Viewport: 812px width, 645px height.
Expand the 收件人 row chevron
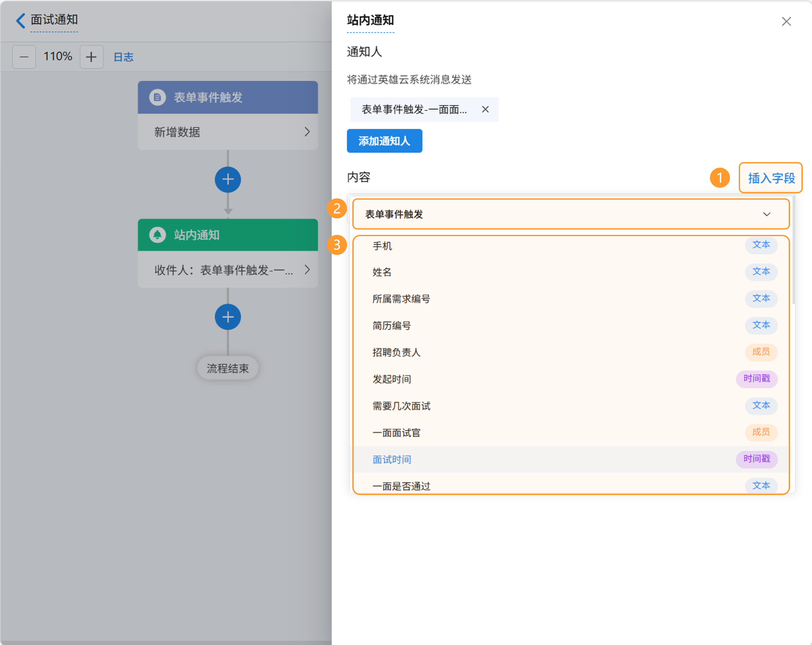pyautogui.click(x=307, y=269)
